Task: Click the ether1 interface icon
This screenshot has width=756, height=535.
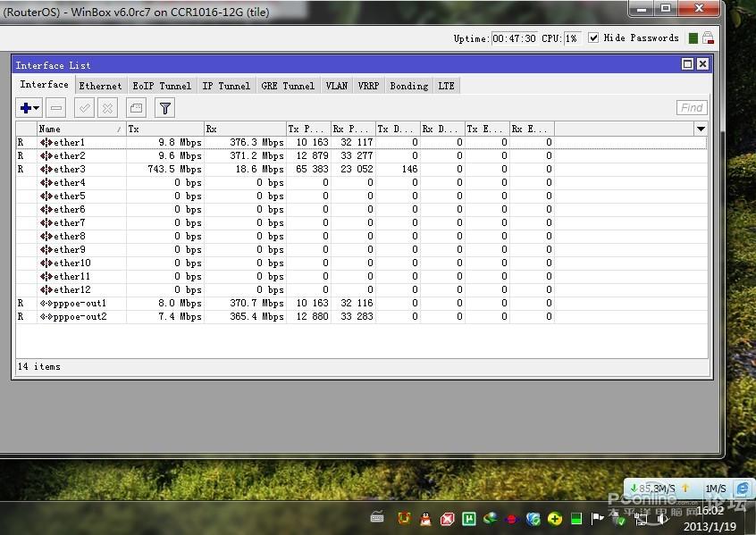Action: click(46, 142)
